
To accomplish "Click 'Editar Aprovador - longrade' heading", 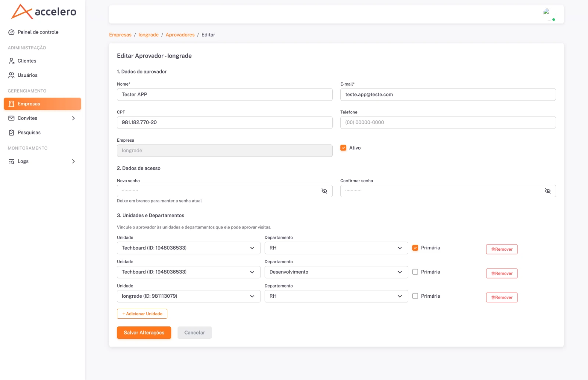I will click(154, 56).
